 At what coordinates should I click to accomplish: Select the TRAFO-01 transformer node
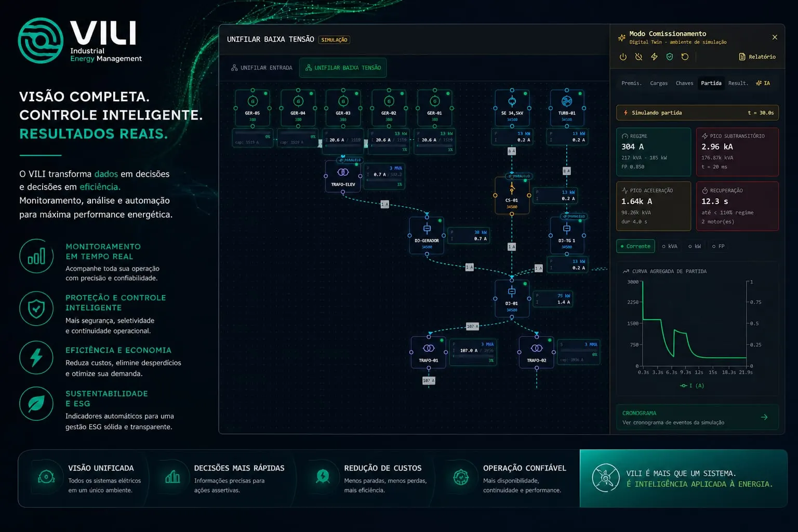pyautogui.click(x=429, y=352)
